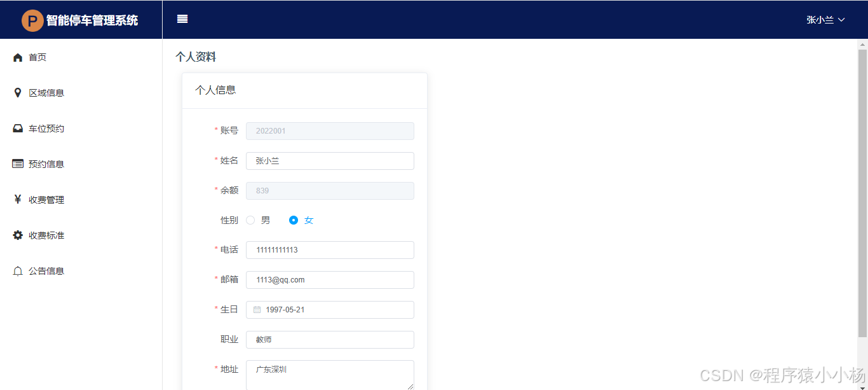Click the 账号 field label

click(x=229, y=130)
